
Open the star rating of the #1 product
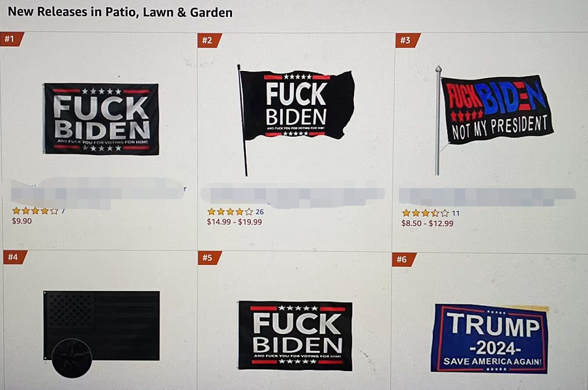pyautogui.click(x=35, y=211)
